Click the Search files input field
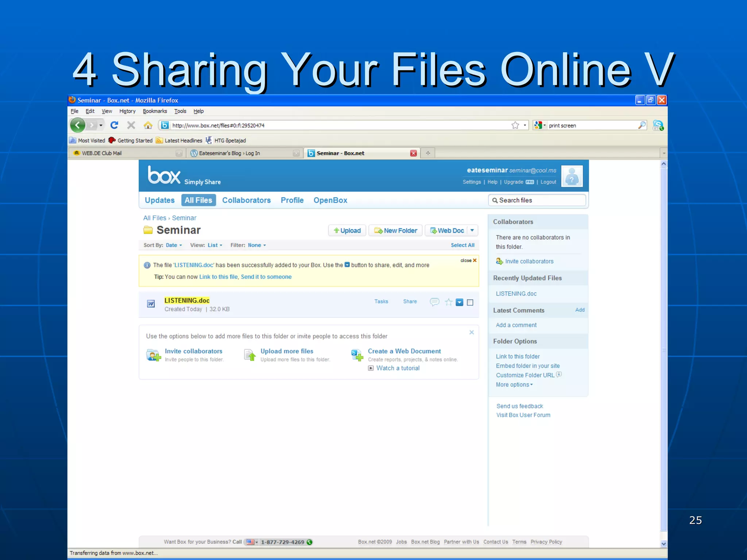Screen dimensions: 747x560 (x=537, y=200)
